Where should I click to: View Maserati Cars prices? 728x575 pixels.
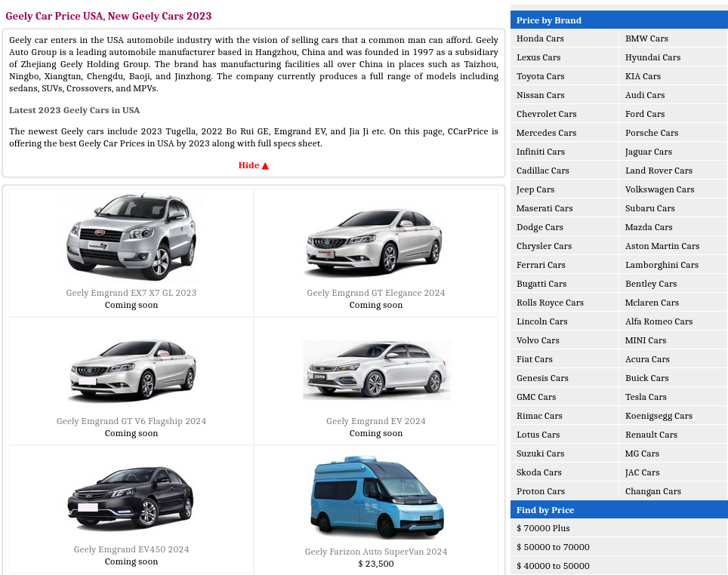click(544, 208)
